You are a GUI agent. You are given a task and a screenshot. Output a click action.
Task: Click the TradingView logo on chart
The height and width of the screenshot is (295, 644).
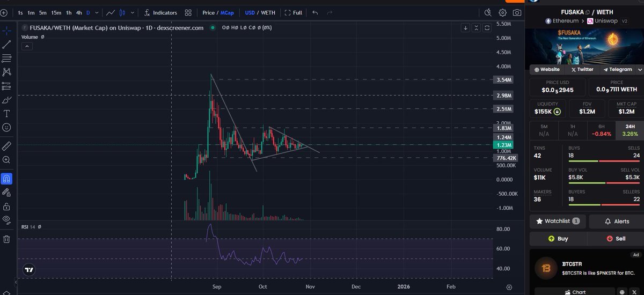pos(30,270)
